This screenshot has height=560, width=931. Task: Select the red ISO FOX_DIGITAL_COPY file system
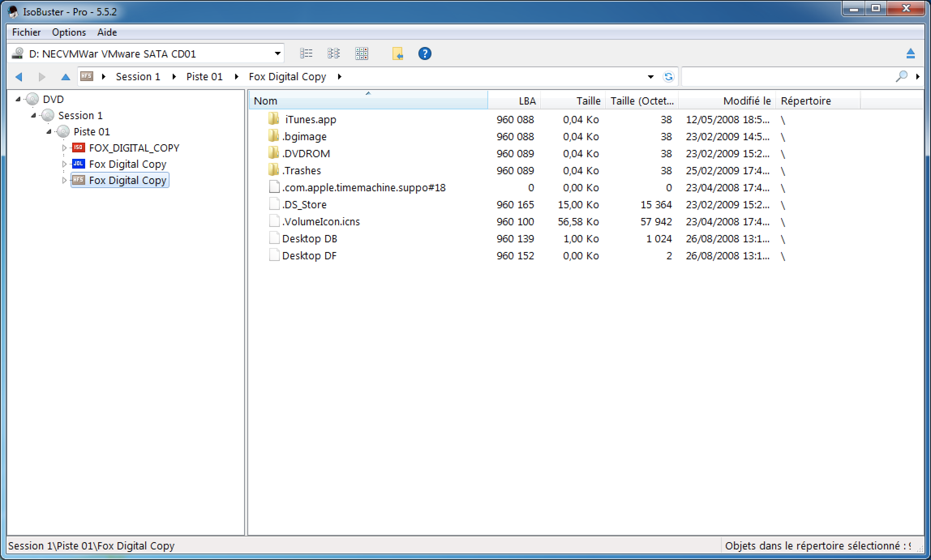click(x=134, y=148)
